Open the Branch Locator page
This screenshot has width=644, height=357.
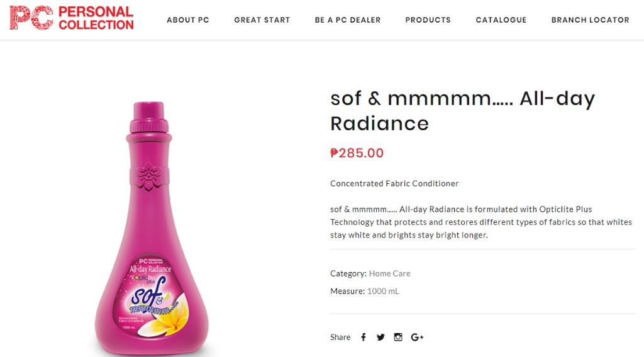point(591,20)
